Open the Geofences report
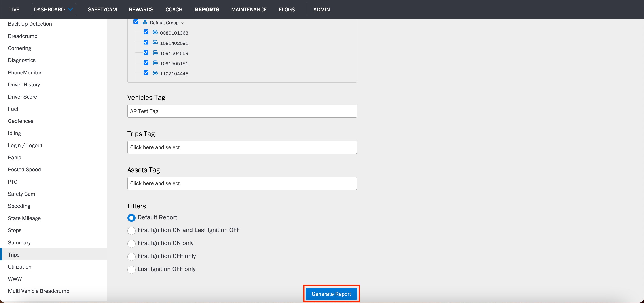This screenshot has height=303, width=644. [x=21, y=121]
